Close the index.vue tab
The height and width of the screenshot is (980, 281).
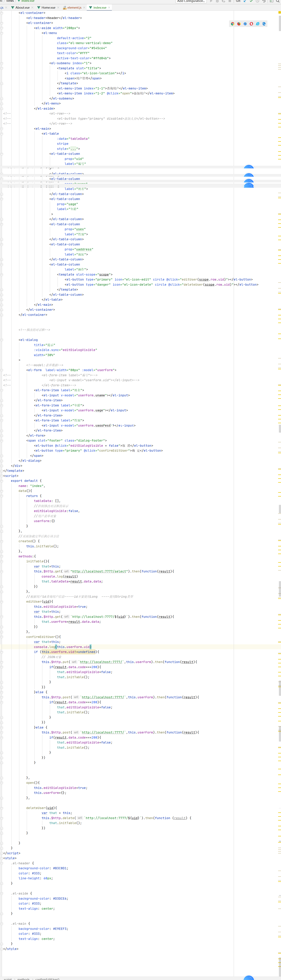(109, 8)
